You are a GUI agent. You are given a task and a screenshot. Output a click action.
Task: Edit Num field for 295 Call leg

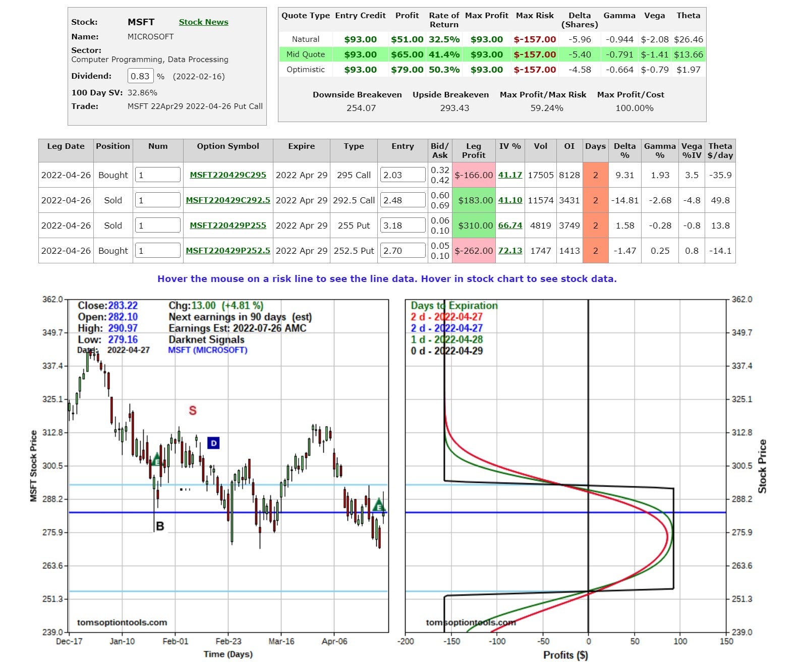pos(158,175)
